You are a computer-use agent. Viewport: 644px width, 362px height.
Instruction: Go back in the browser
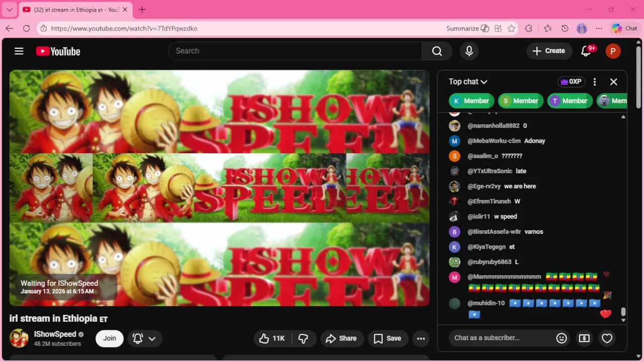[x=10, y=29]
